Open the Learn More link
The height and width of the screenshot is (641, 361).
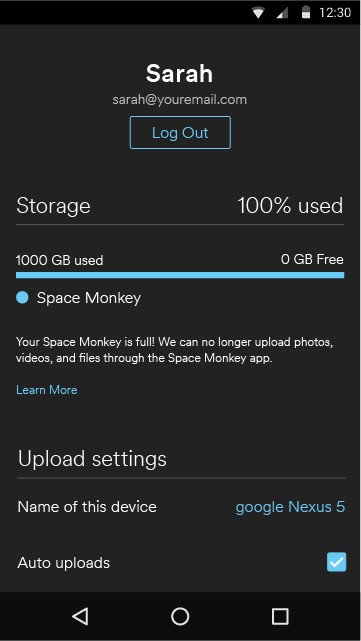tap(47, 390)
